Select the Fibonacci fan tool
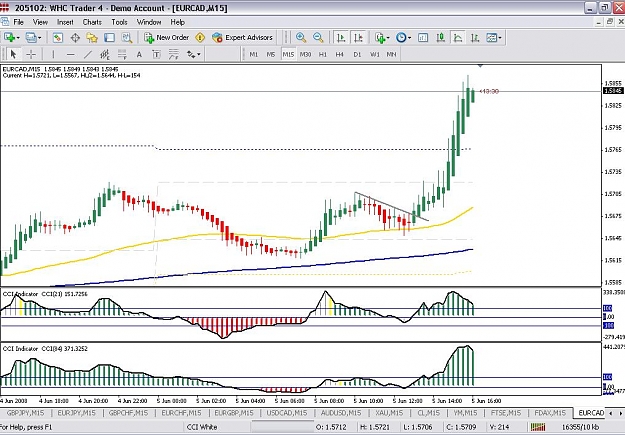625x435 pixels. 173,54
